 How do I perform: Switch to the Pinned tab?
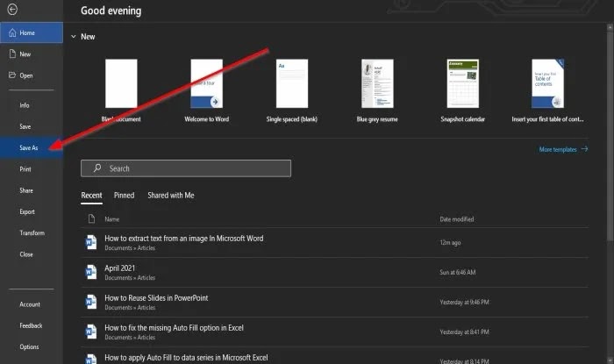(124, 196)
